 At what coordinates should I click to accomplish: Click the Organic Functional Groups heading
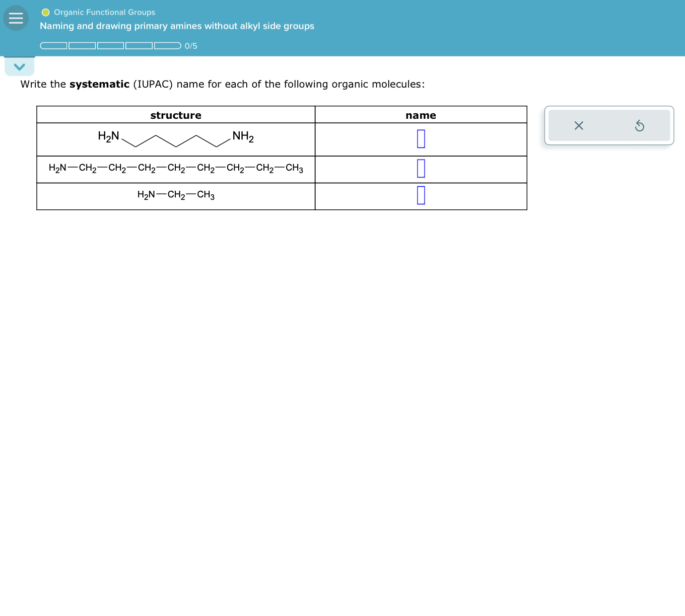[x=104, y=12]
